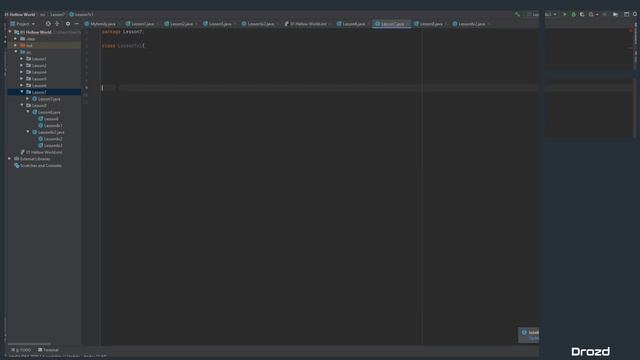Click the Project panel horizontal scrollbar
This screenshot has width=640, height=360.
click(x=29, y=344)
